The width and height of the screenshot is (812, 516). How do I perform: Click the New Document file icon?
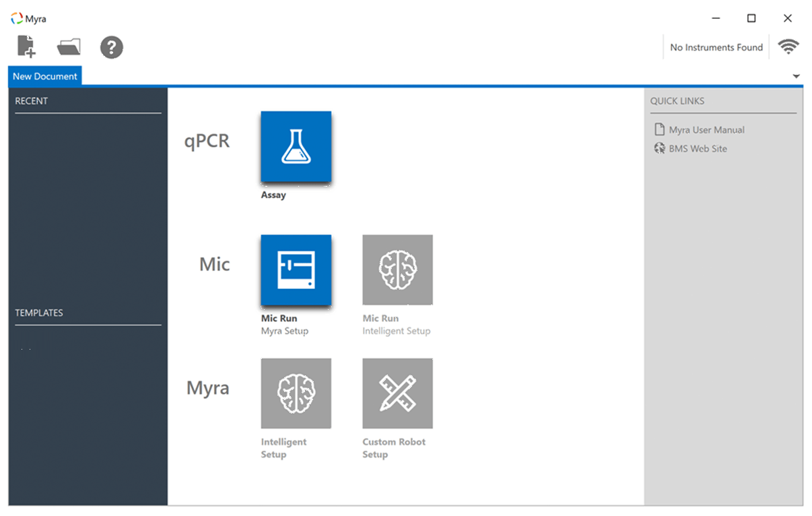[26, 47]
